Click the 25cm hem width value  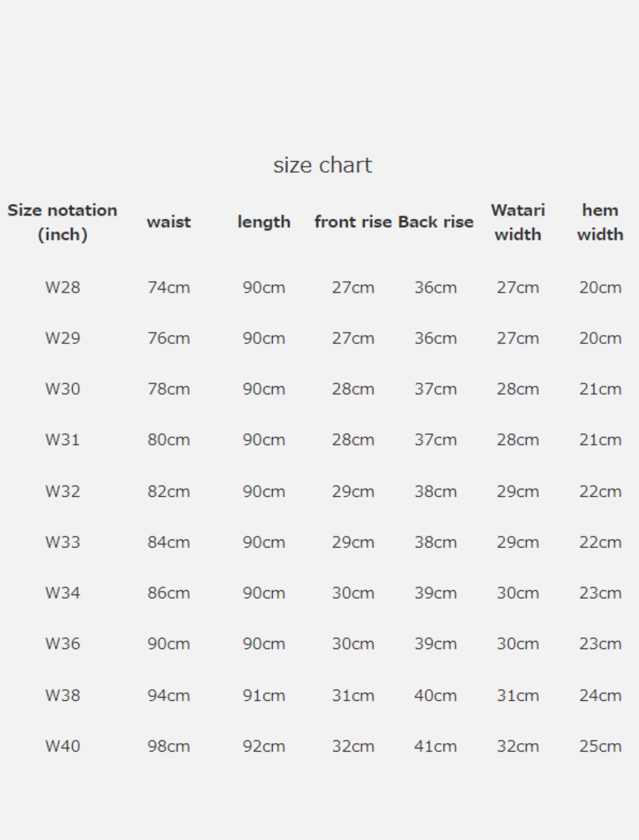600,746
